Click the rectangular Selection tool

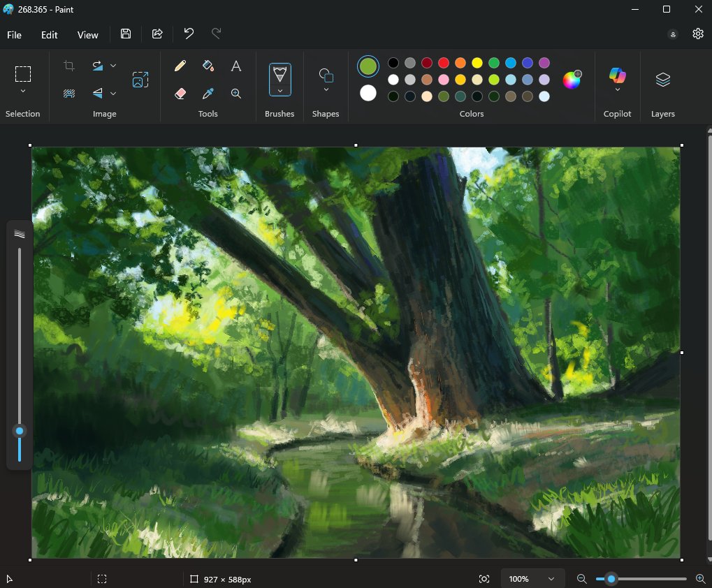[x=22, y=74]
